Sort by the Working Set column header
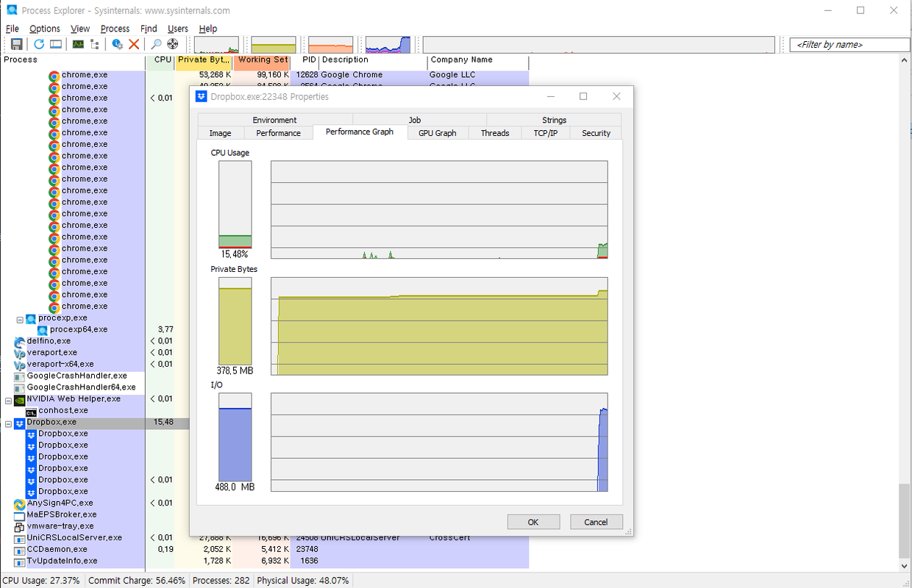The height and width of the screenshot is (588, 912). pyautogui.click(x=262, y=60)
